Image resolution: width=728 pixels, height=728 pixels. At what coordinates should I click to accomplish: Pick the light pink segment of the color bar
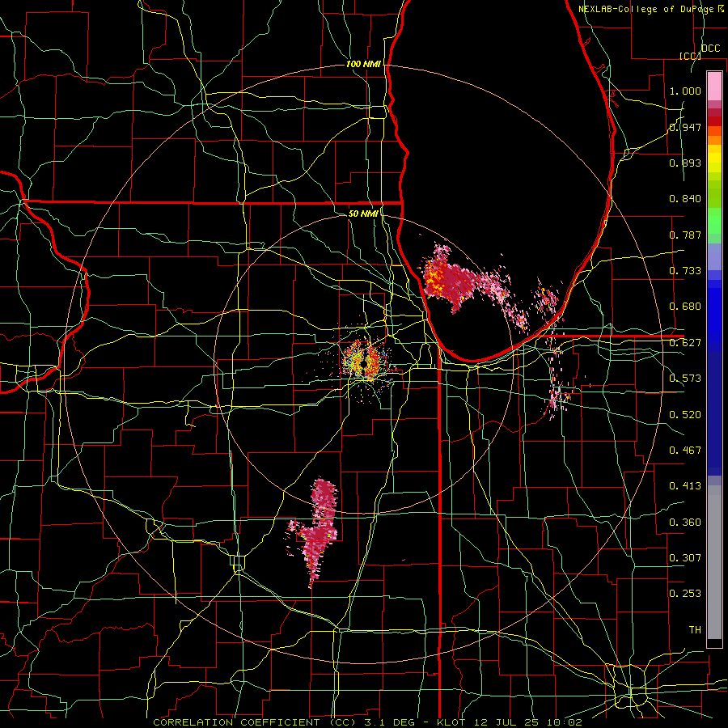pos(714,87)
